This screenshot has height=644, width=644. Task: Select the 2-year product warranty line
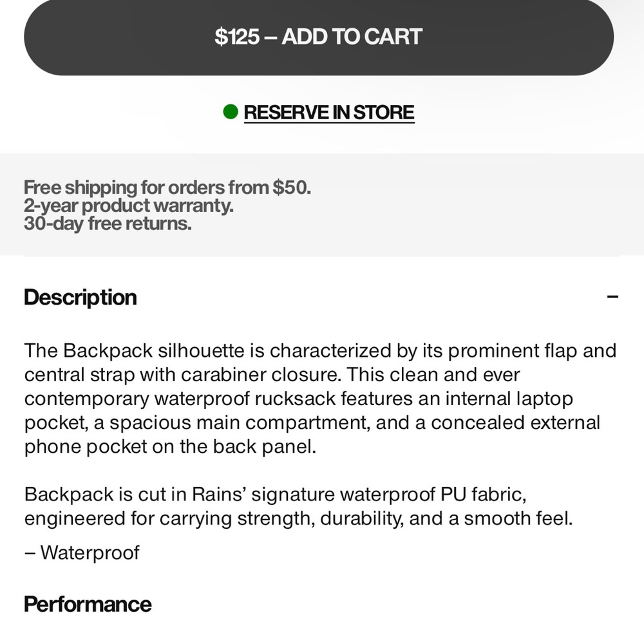pos(129,205)
